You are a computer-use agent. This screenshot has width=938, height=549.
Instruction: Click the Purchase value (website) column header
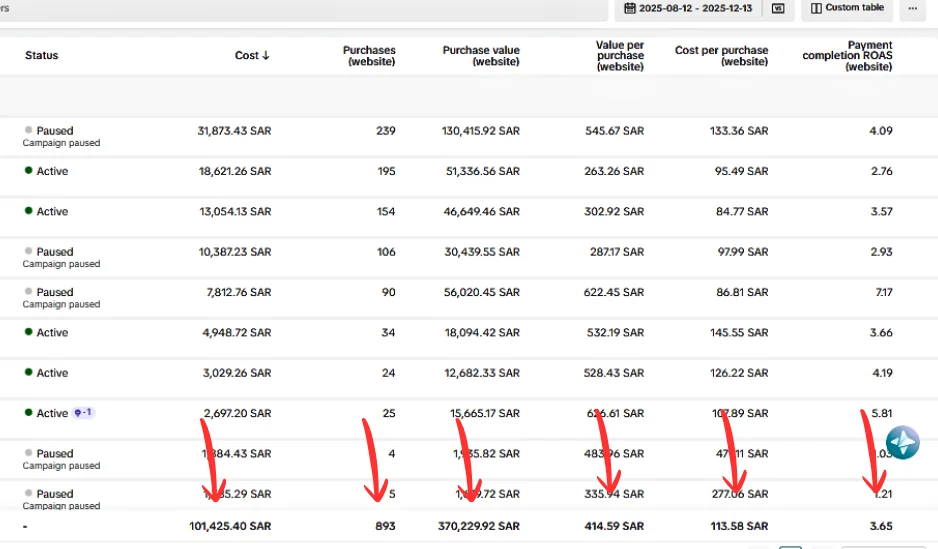481,56
